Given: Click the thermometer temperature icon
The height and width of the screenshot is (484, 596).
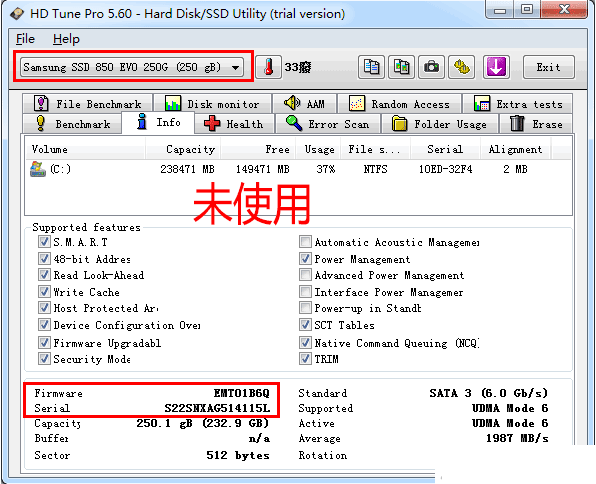Looking at the screenshot, I should click(x=268, y=67).
